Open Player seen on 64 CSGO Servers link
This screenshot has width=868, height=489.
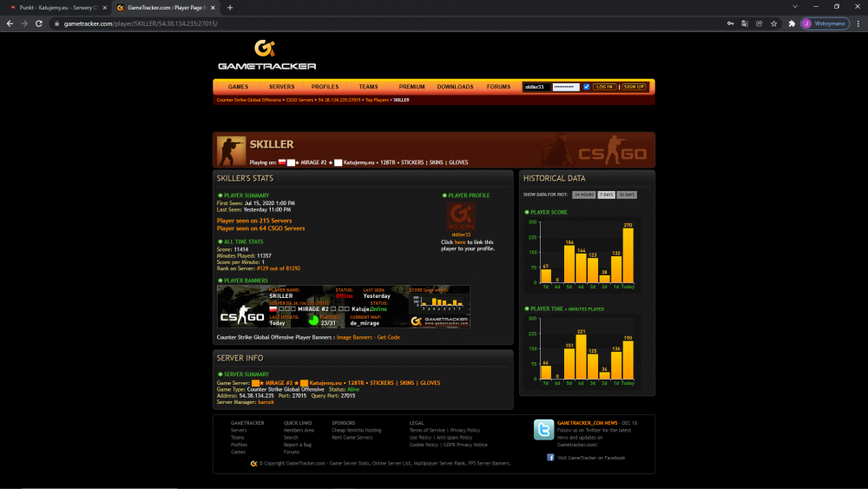coord(260,228)
